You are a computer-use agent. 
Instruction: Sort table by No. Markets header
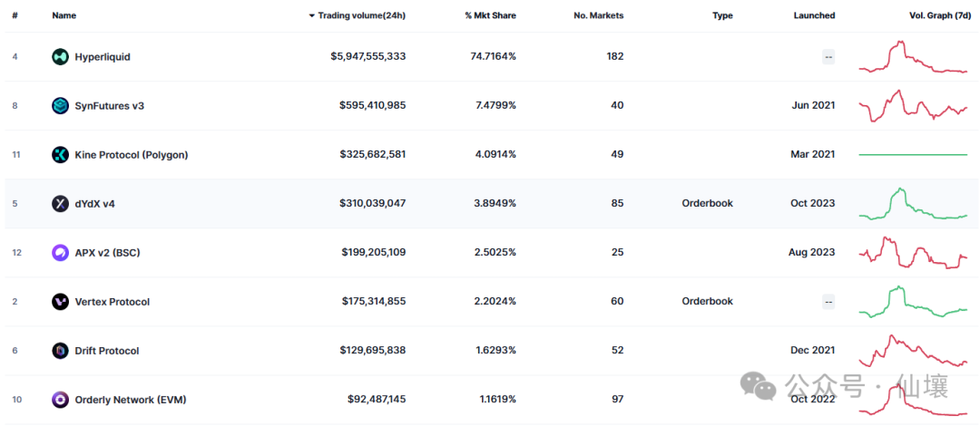pyautogui.click(x=598, y=15)
